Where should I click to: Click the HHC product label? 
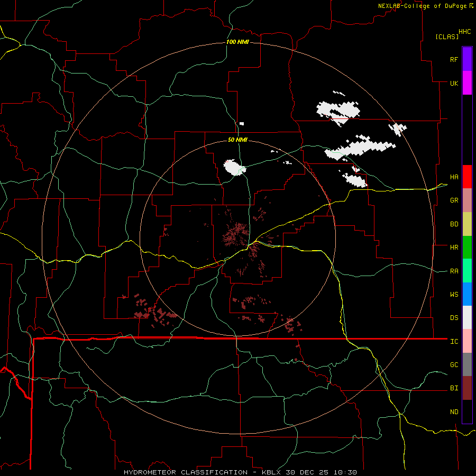[x=465, y=32]
